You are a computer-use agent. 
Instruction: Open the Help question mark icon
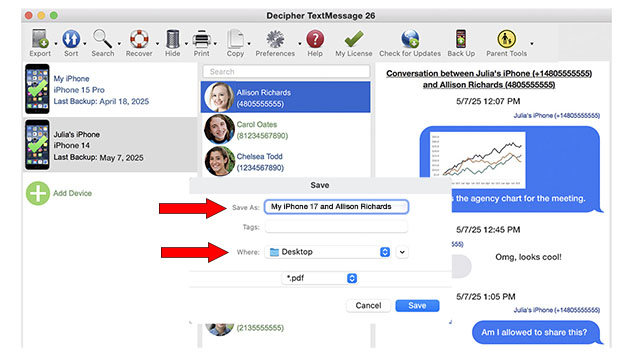click(315, 39)
